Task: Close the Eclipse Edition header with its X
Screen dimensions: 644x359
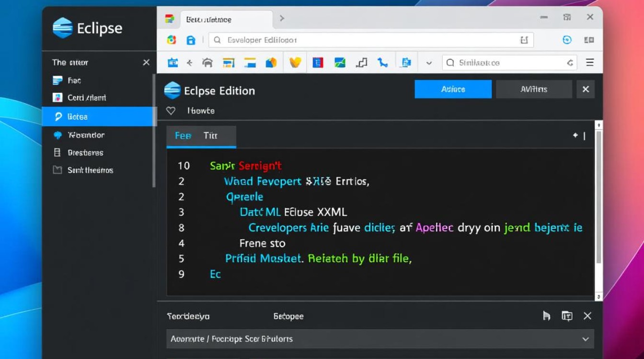Action: (586, 89)
